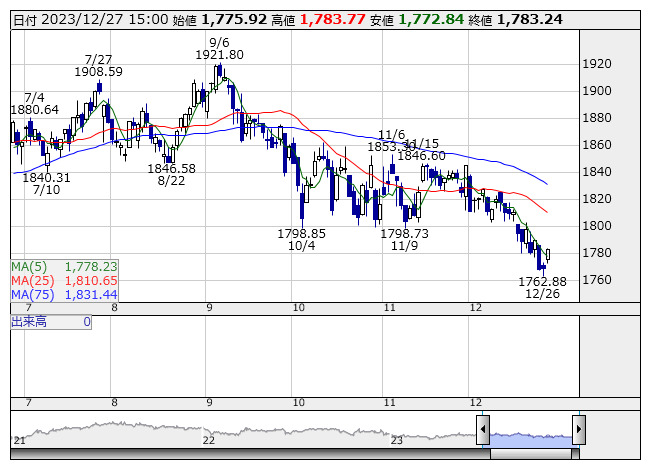Click the 高値 value 1,783.77 in header
Screen dimensions: 653x470
coord(332,20)
